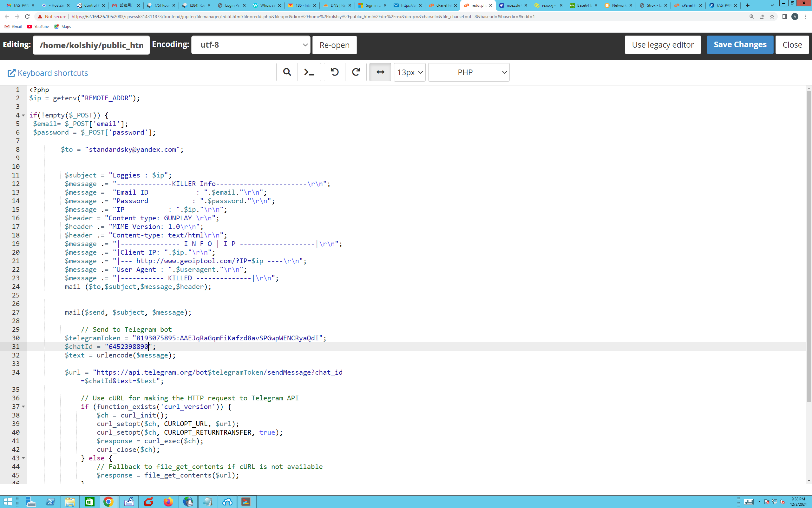Screen dimensions: 812x508
Task: Open the PHP language mode dropdown
Action: coord(469,72)
